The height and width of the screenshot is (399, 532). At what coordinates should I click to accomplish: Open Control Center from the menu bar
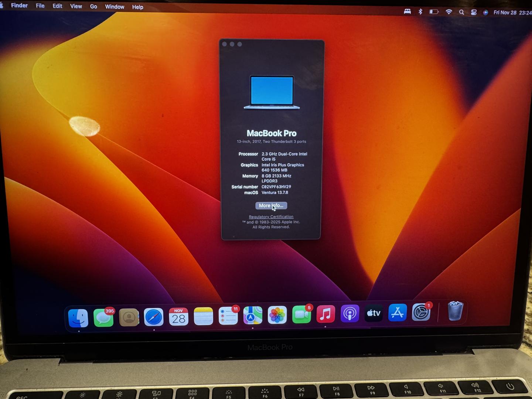coord(474,12)
